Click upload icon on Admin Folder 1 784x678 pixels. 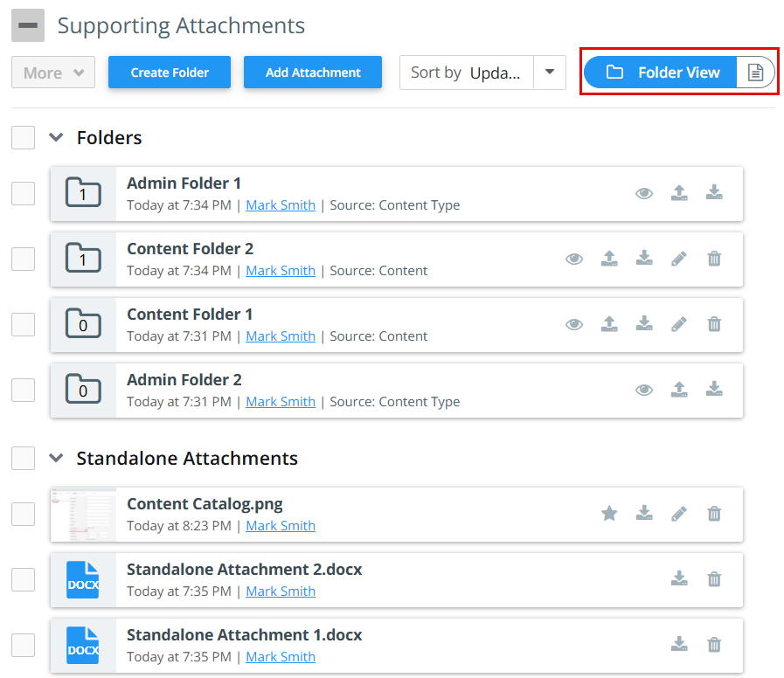coord(679,193)
